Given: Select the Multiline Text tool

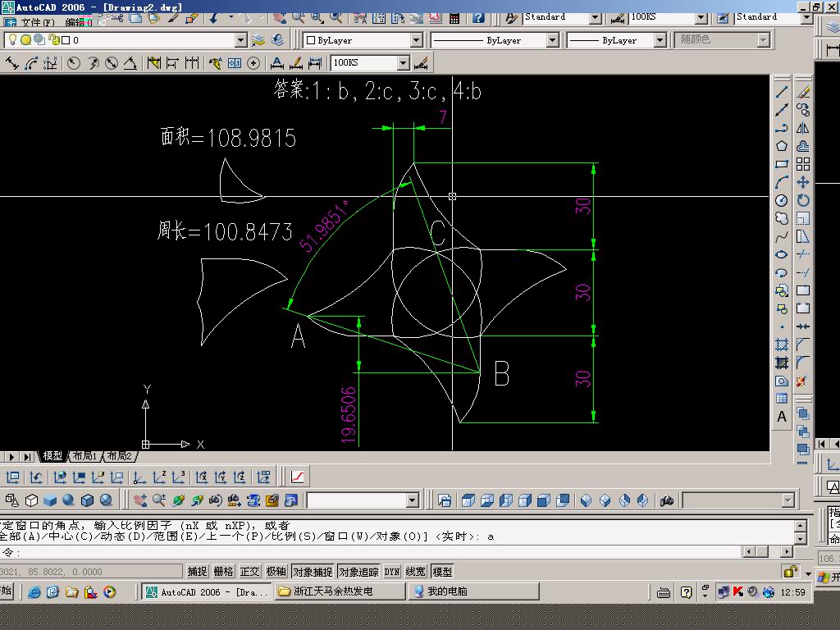Looking at the screenshot, I should [782, 417].
